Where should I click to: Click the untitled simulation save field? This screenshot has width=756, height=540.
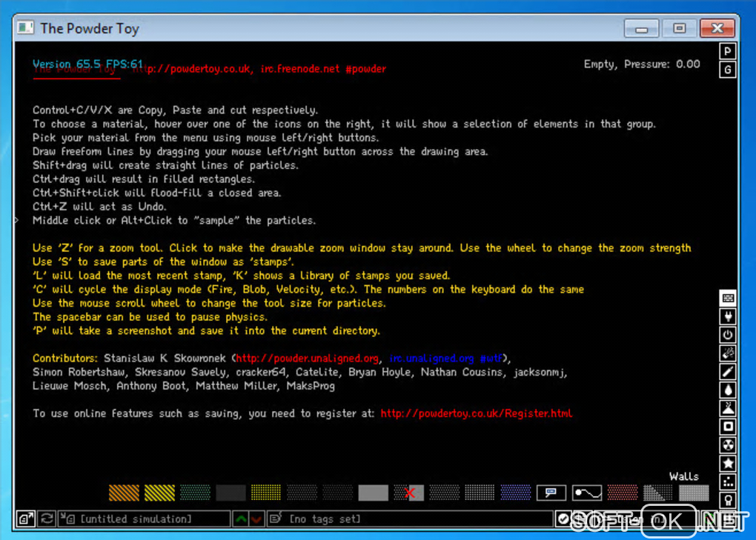pyautogui.click(x=144, y=519)
